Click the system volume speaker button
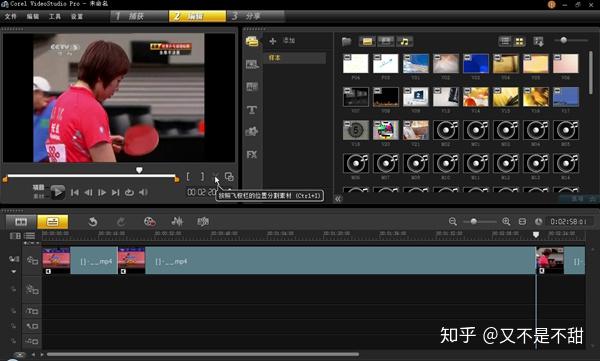The width and height of the screenshot is (600, 361). click(143, 192)
